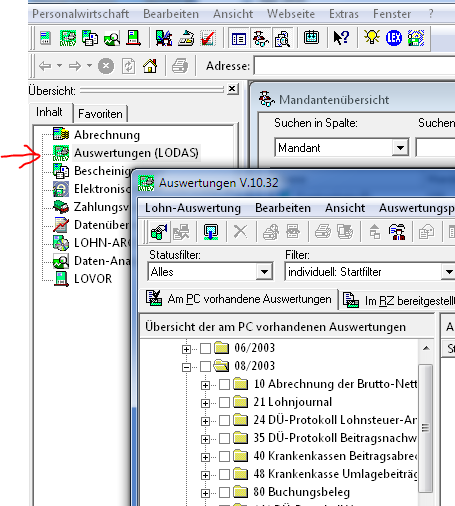Click checkmark document icon in main toolbar
The width and height of the screenshot is (455, 506).
tap(208, 38)
